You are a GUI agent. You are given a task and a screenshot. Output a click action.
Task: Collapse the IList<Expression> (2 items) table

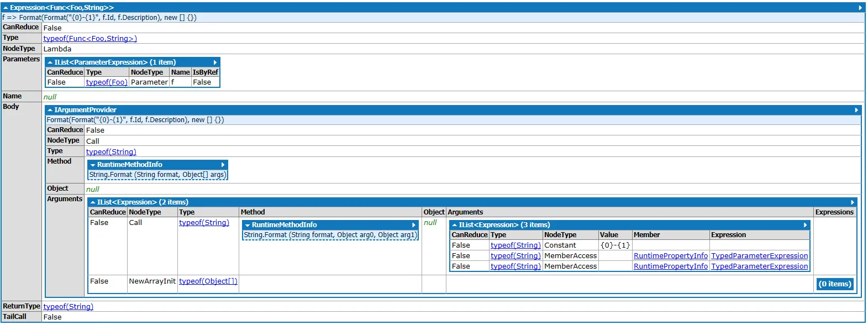(x=93, y=202)
